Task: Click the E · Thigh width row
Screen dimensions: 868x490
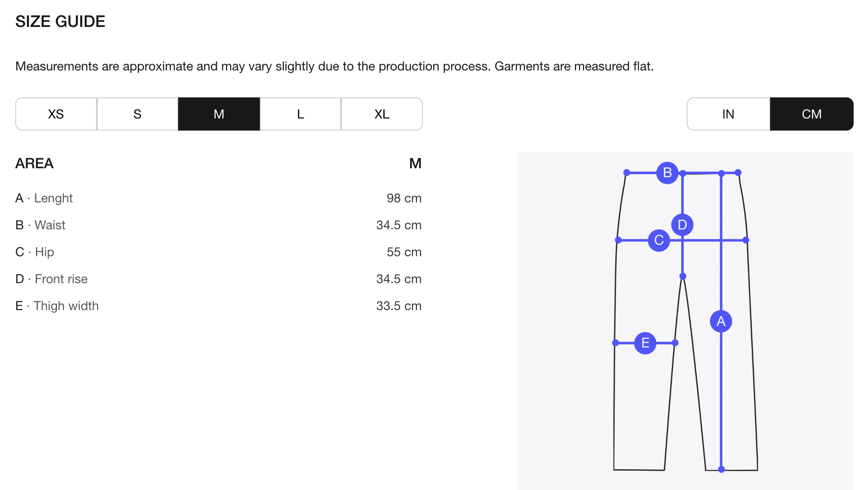Action: pyautogui.click(x=57, y=306)
